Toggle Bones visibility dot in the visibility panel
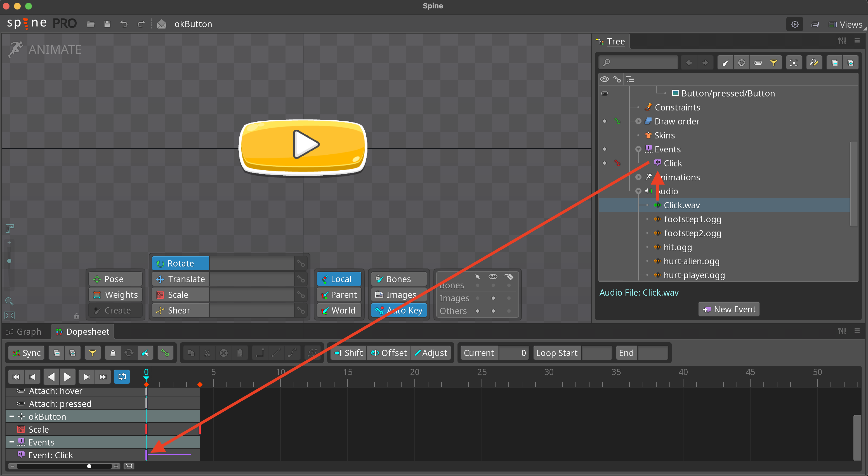This screenshot has height=476, width=868. 493,285
